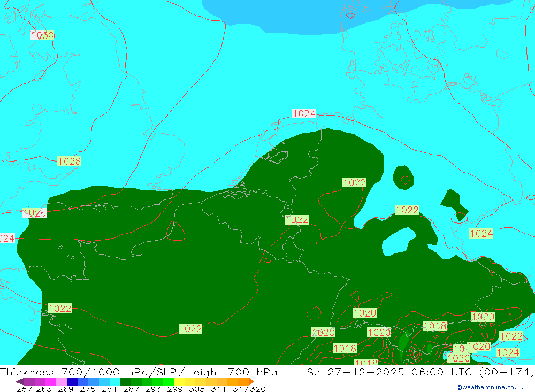Image resolution: width=535 pixels, height=392 pixels.
Task: Open the weatheronline.co.uk link
Action: coord(490,387)
